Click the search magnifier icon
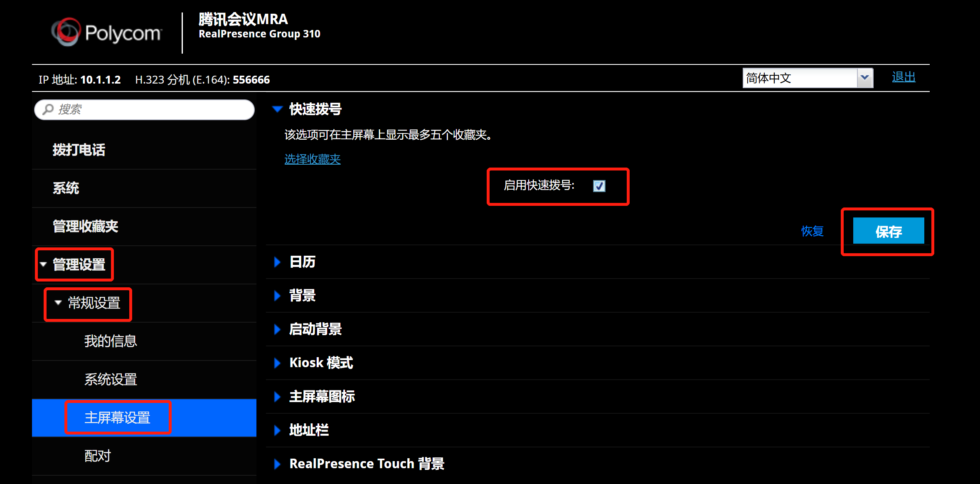 coord(48,109)
